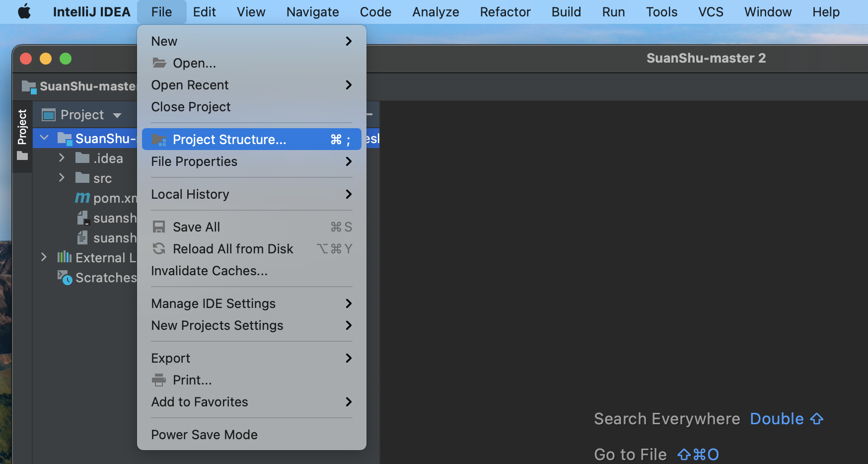Screen dimensions: 868x464
Task: Open the Build menu
Action: point(567,11)
